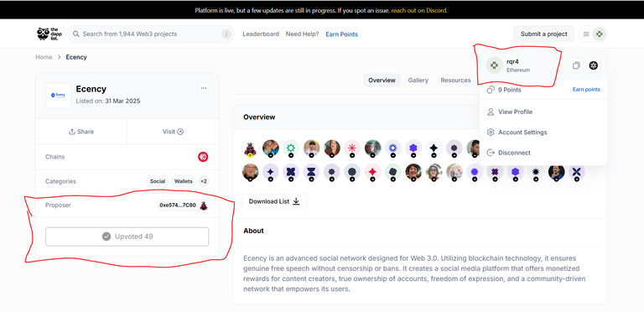Click the rqr4 account avatar

(x=495, y=65)
